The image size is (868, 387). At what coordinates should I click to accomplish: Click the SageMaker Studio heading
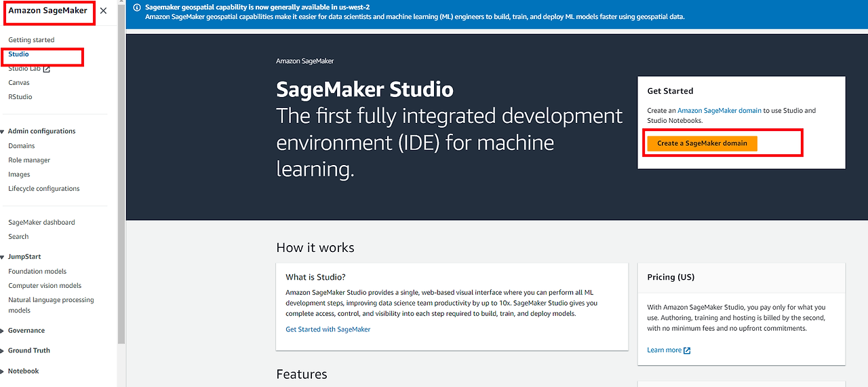click(365, 90)
